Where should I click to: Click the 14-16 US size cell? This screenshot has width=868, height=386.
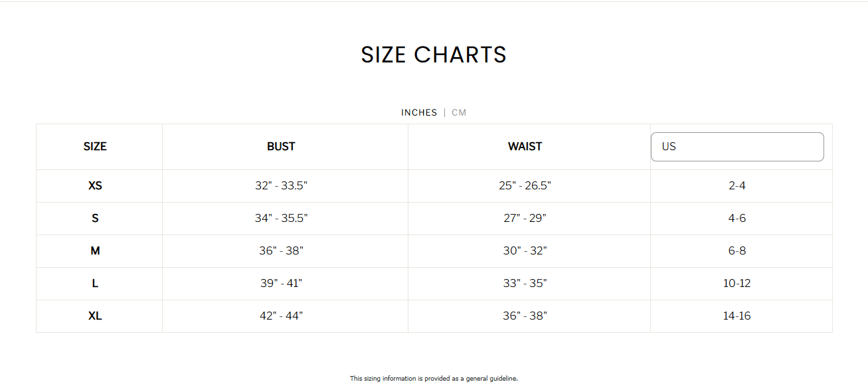point(737,316)
